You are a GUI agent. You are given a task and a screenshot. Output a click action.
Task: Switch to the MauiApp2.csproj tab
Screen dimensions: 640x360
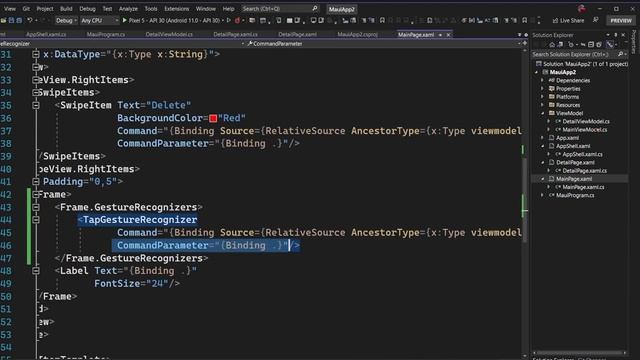(358, 35)
